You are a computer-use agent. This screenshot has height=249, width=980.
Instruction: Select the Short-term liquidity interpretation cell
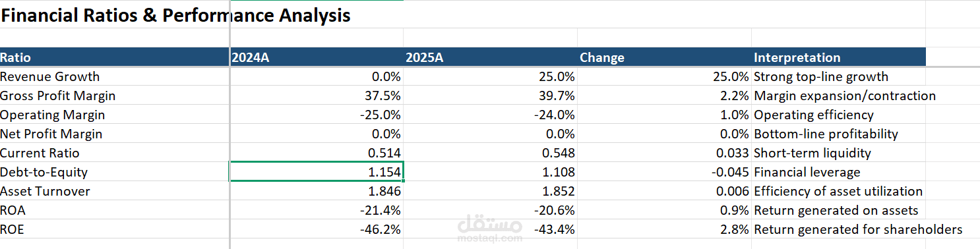coord(839,153)
